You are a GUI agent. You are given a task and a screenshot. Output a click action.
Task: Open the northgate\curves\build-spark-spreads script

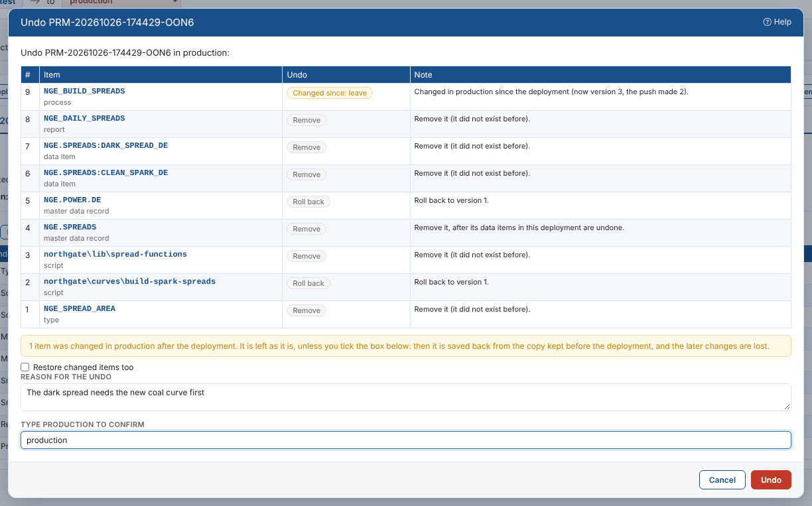(129, 281)
